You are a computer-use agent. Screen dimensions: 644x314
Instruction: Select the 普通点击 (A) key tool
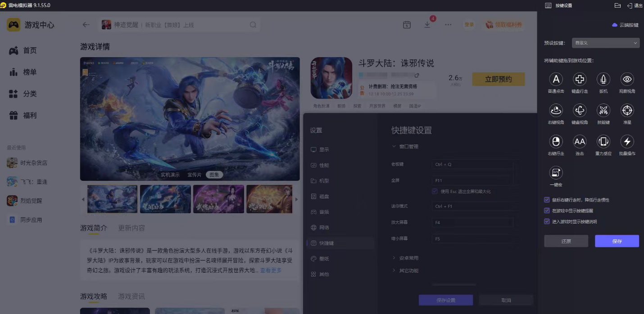pos(556,80)
